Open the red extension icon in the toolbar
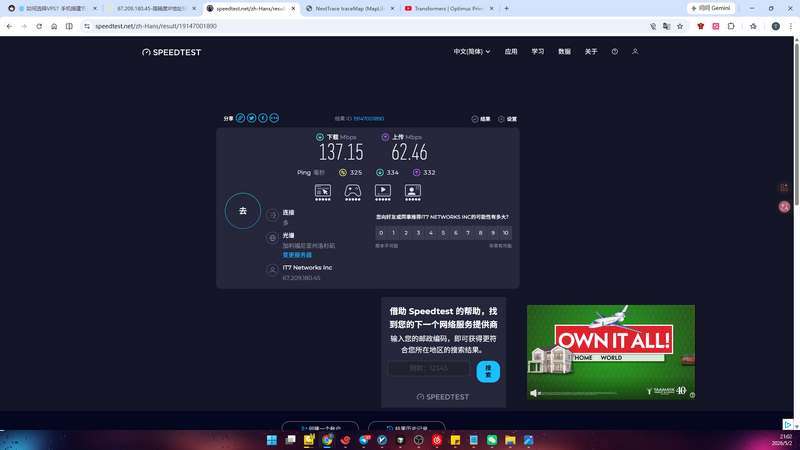Screen dimensions: 800x450 click(x=701, y=26)
